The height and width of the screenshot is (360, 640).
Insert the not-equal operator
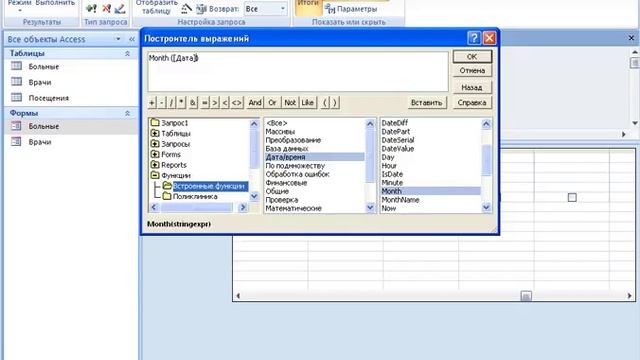[237, 103]
